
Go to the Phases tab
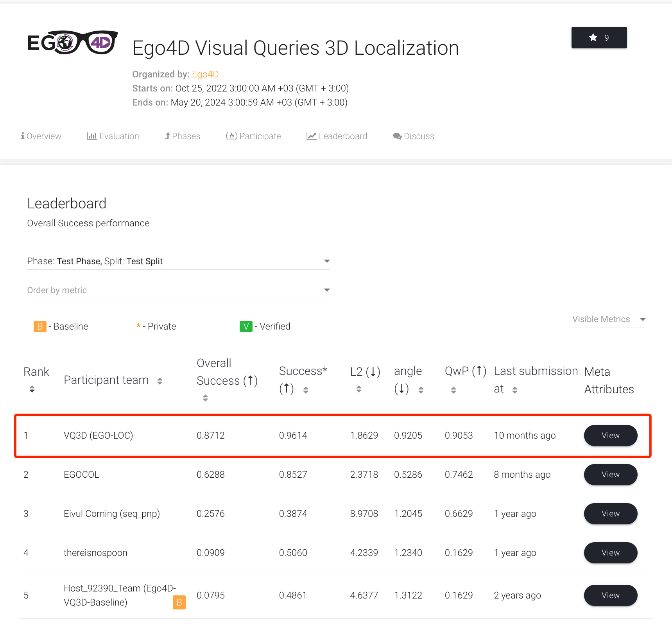click(x=183, y=136)
